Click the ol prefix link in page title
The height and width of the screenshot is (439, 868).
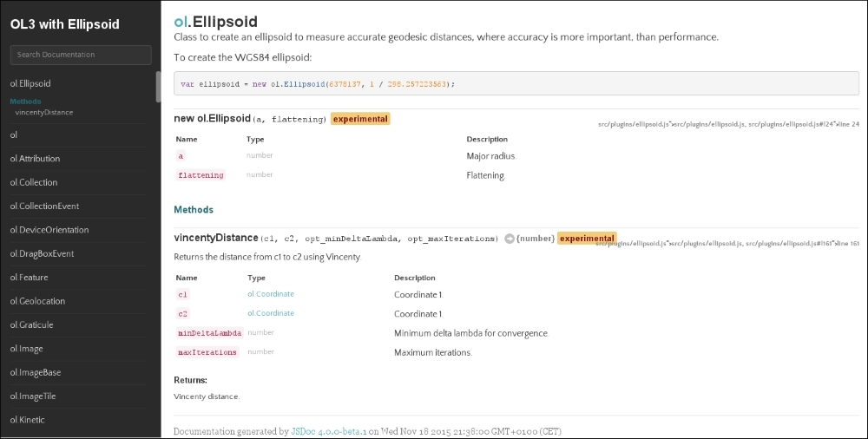[x=181, y=22]
